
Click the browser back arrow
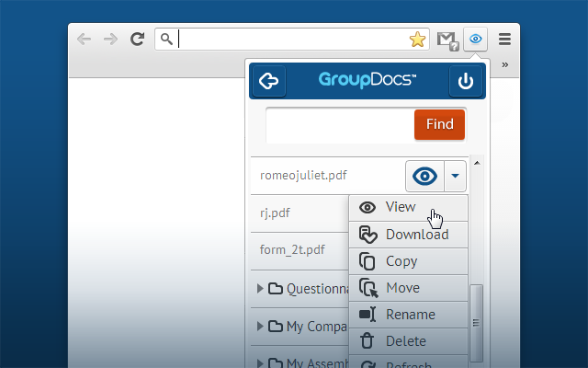point(84,39)
